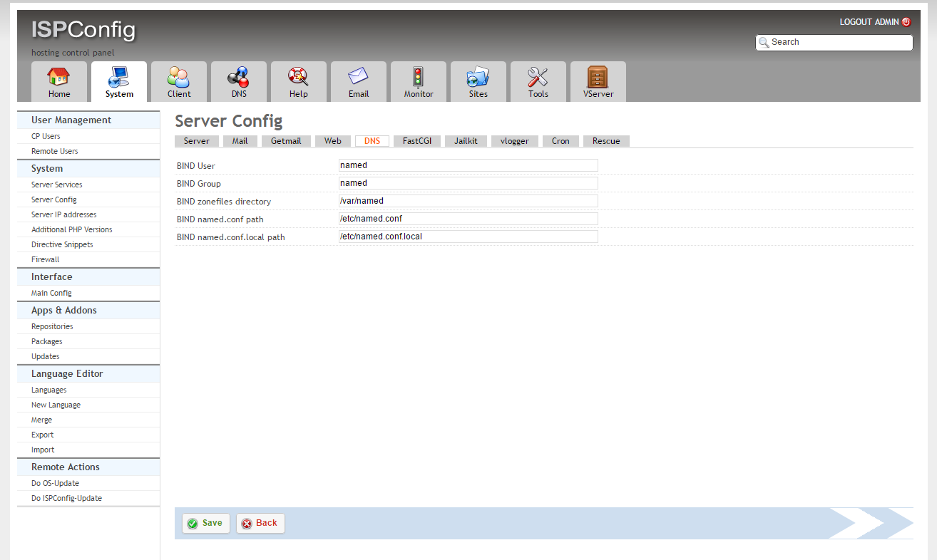The image size is (937, 560).
Task: Switch to the FastCGI tab
Action: pyautogui.click(x=417, y=141)
